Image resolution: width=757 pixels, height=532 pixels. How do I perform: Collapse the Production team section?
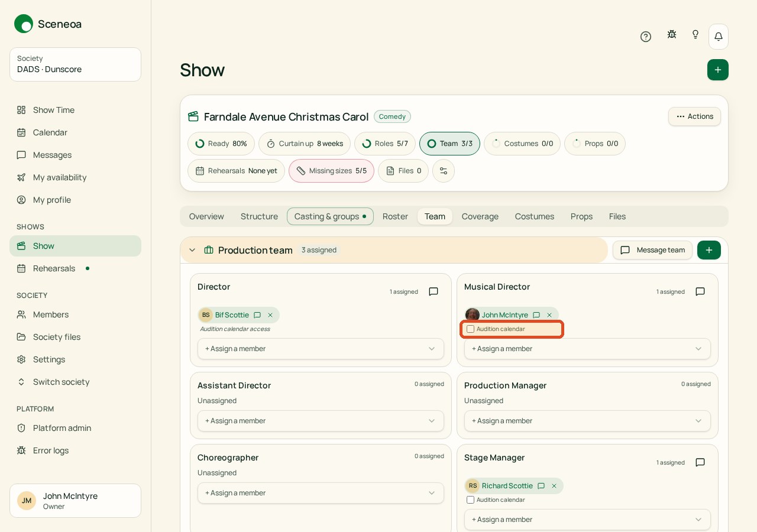(192, 250)
